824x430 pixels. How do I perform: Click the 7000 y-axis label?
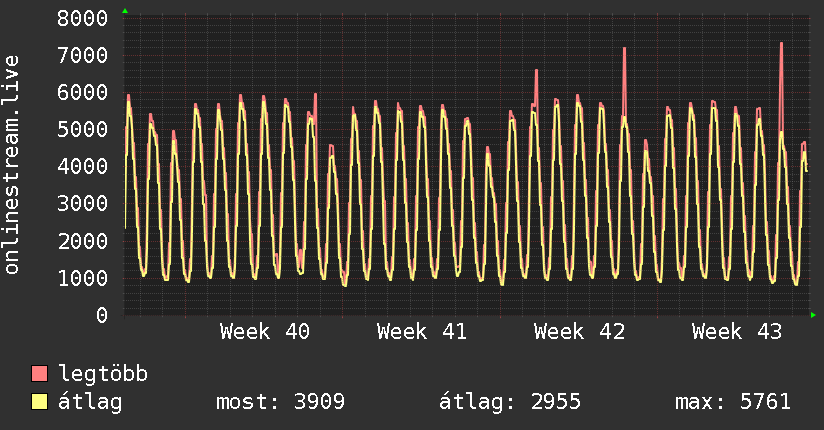(x=83, y=55)
